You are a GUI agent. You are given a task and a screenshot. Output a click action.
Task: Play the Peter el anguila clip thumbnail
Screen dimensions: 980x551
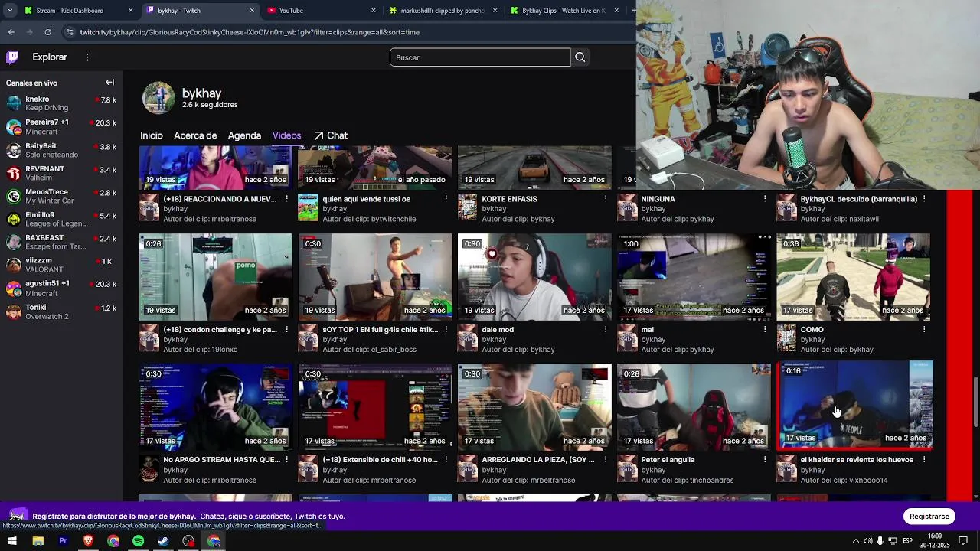click(x=694, y=407)
